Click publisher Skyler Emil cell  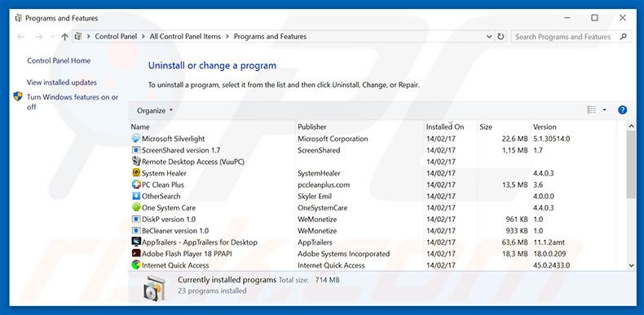point(315,196)
